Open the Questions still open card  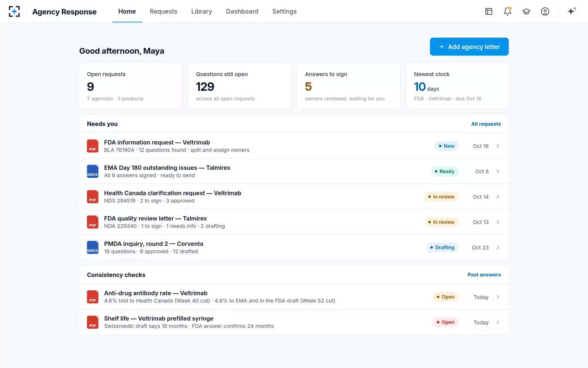239,85
